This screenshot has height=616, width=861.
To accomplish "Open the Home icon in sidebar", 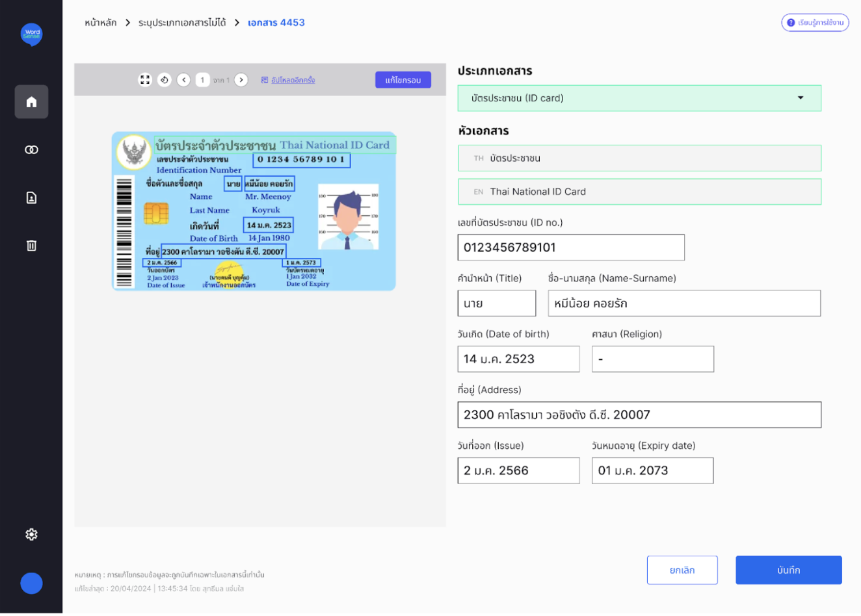I will tap(31, 102).
